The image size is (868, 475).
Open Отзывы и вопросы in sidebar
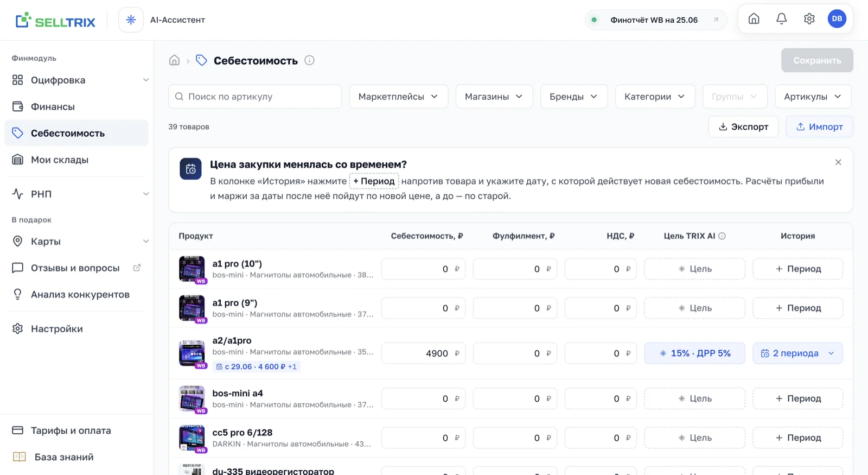(x=75, y=268)
